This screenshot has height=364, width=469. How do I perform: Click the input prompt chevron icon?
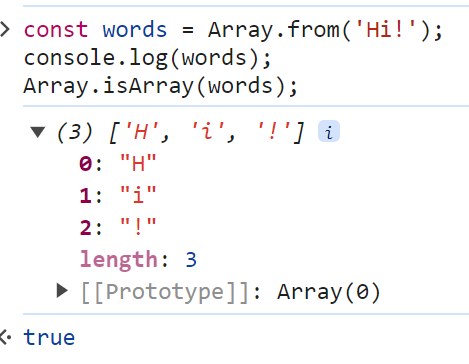[5, 30]
